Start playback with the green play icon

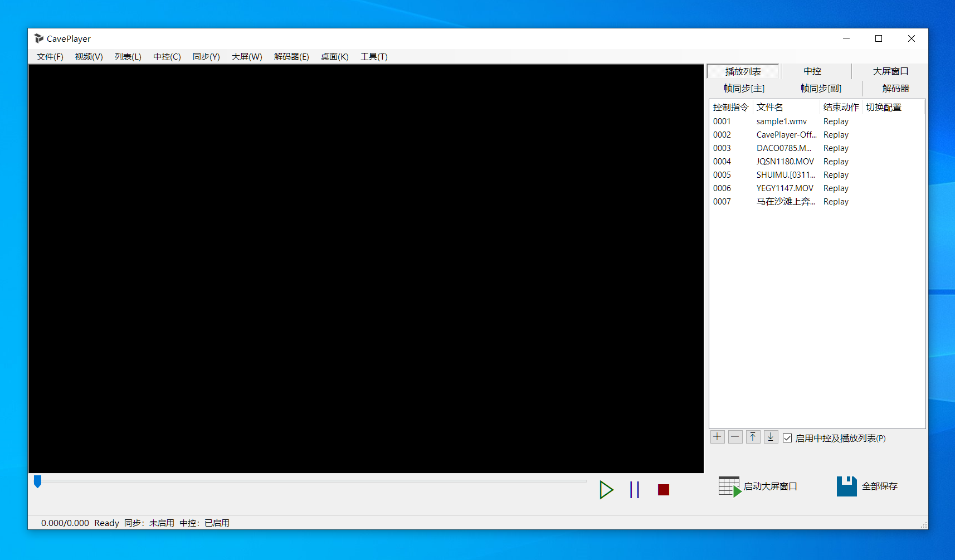pyautogui.click(x=606, y=490)
